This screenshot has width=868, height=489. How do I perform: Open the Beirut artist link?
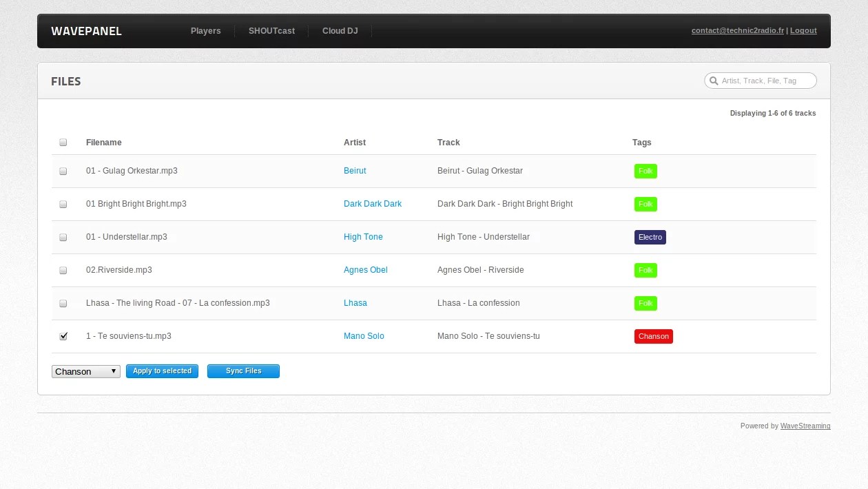(x=355, y=171)
